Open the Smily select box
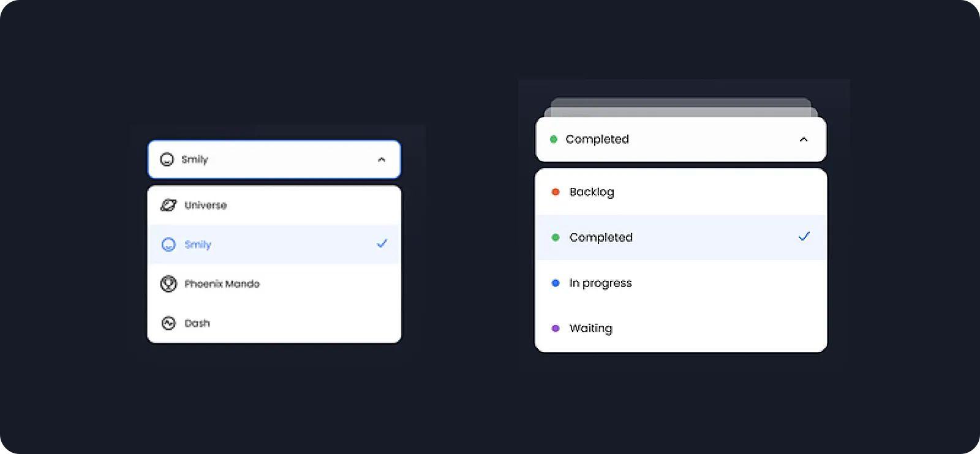 (274, 160)
